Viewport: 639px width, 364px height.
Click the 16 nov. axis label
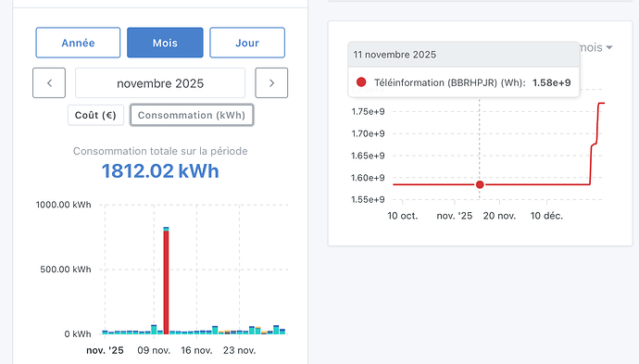pyautogui.click(x=197, y=350)
